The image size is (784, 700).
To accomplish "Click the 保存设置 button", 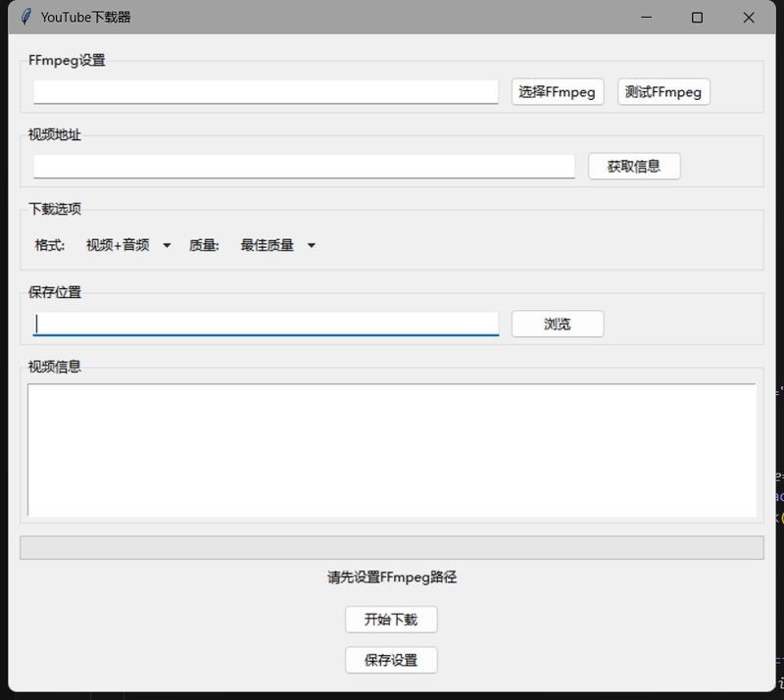I will [x=391, y=660].
